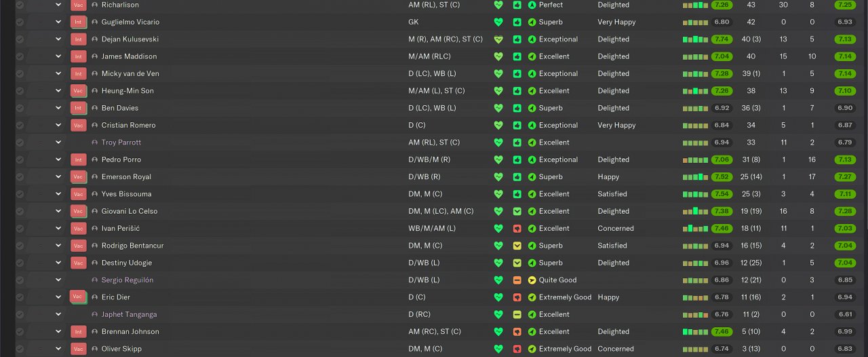Click the Vac status badge for Heung-Min Son
Screen dimensions: 868x357
(x=78, y=91)
